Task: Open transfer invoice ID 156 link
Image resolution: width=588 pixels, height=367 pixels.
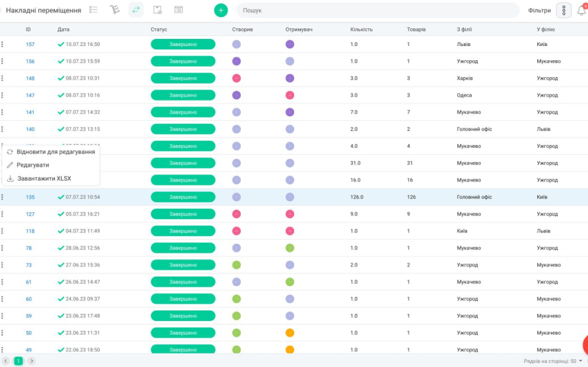Action: pyautogui.click(x=30, y=61)
